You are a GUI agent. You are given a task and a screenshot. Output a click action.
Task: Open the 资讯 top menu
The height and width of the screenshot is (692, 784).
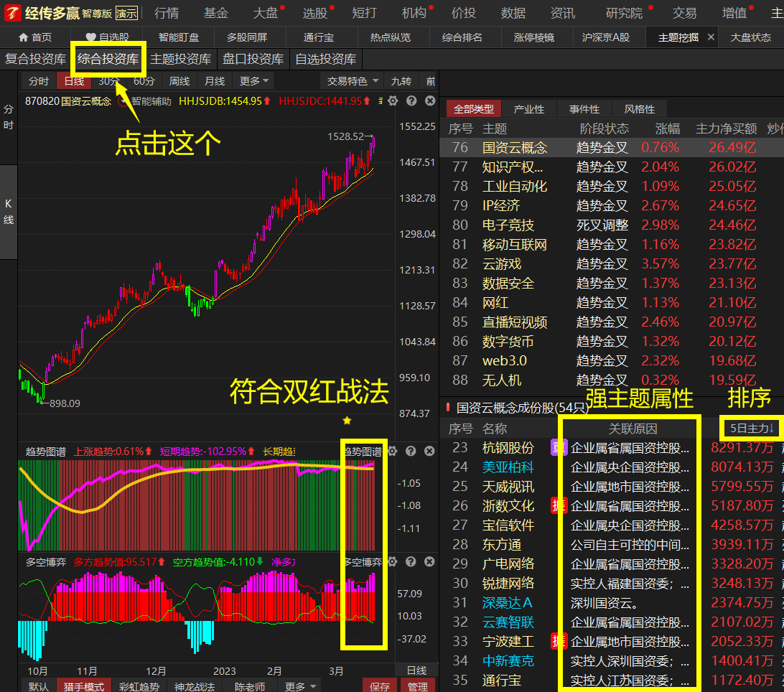click(562, 13)
